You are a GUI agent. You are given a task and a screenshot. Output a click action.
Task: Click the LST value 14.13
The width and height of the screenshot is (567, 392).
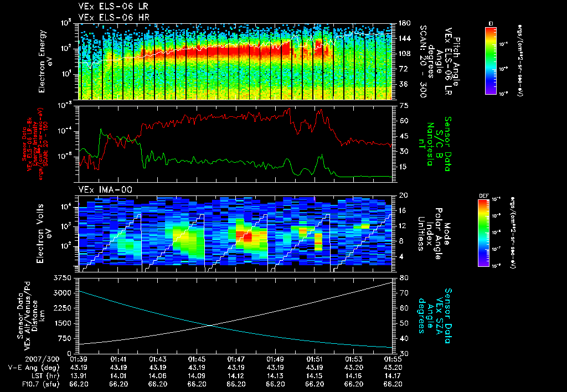pos(275,376)
